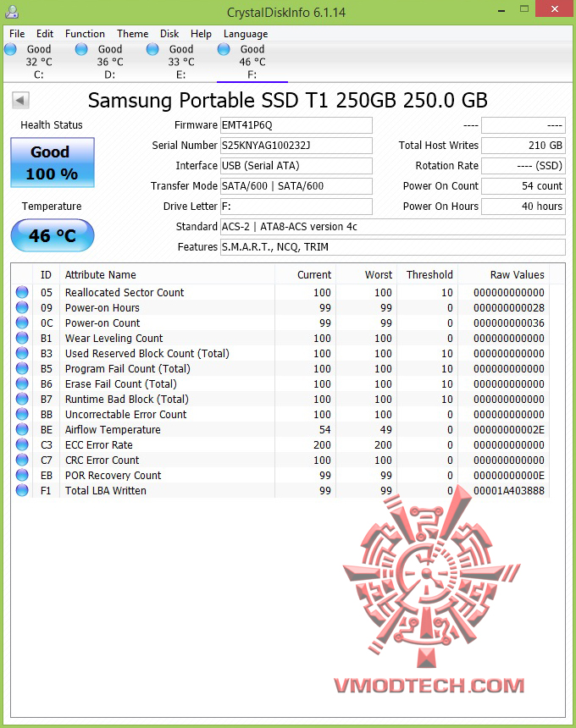Click status orb for ECC Error Rate
This screenshot has width=576, height=728.
(x=22, y=444)
